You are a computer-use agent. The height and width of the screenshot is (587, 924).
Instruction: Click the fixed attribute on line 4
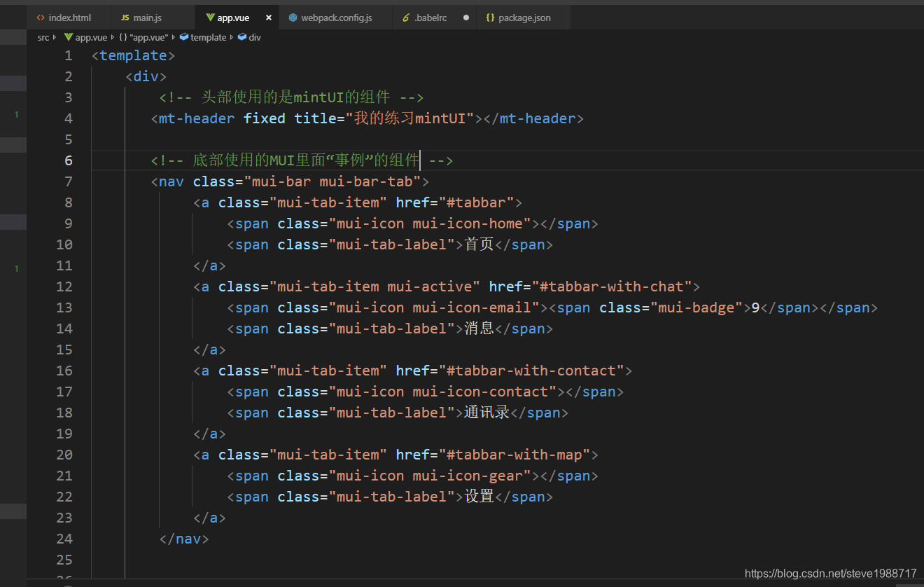point(265,118)
